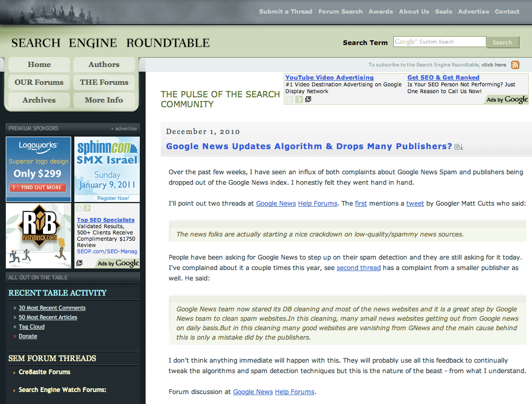Click the sidebar ad info icon
Viewport: 532px width, 404px height.
[80, 263]
